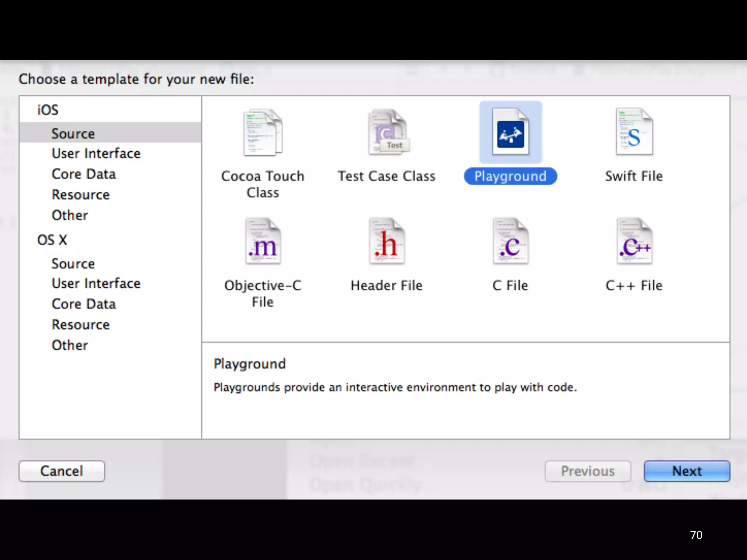Select Other under iOS section
This screenshot has width=747, height=560.
(70, 215)
